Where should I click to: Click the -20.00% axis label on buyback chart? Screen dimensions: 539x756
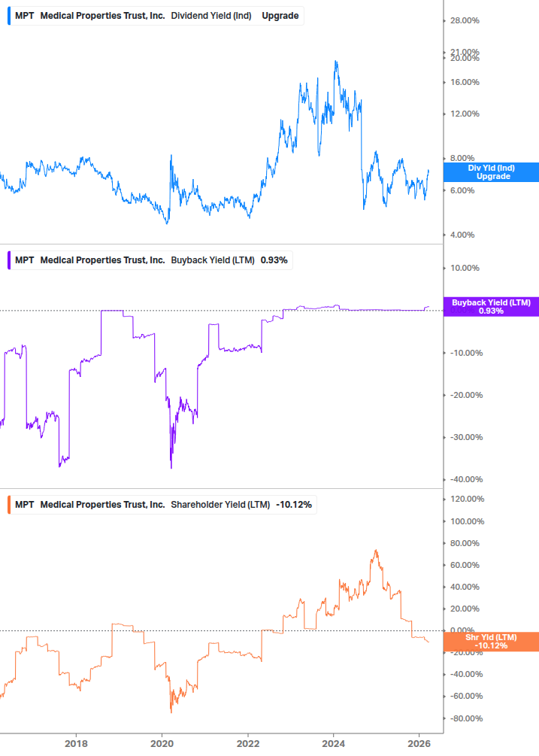pos(466,396)
